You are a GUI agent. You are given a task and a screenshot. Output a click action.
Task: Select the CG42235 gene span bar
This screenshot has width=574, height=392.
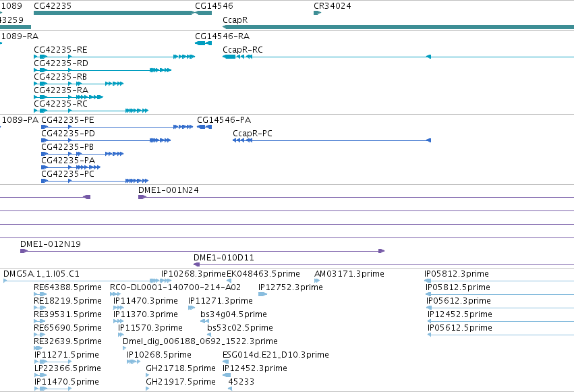point(114,13)
